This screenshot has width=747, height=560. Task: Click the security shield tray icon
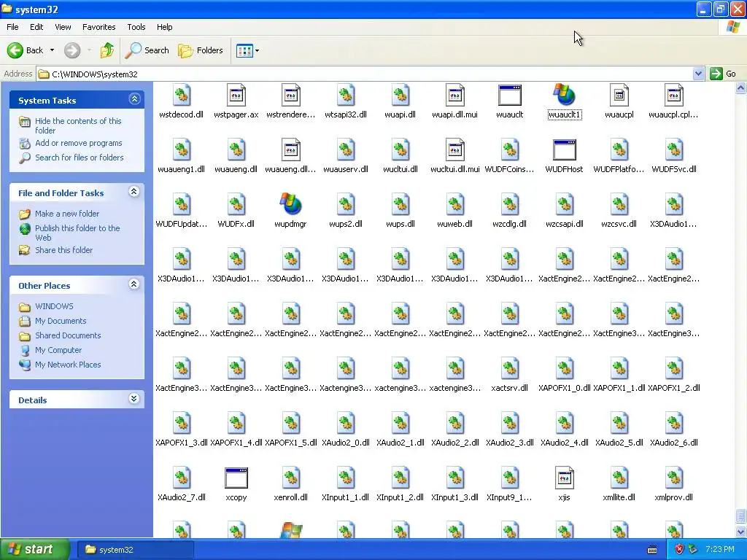pyautogui.click(x=679, y=550)
